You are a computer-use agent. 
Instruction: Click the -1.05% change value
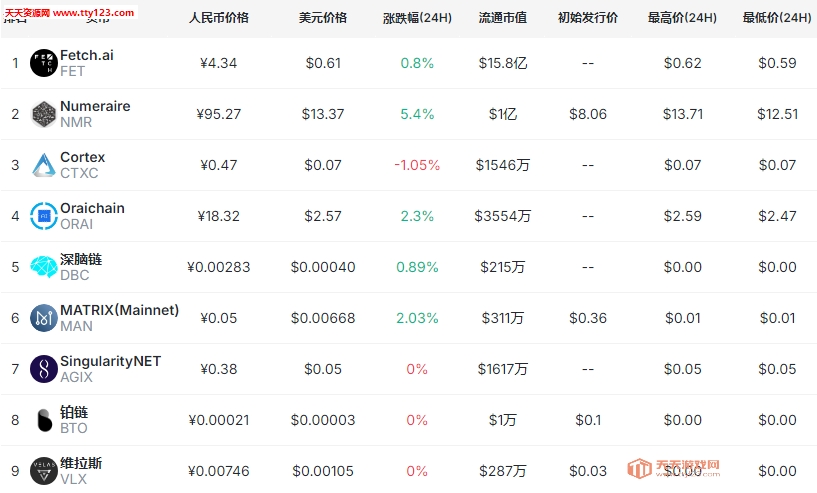click(x=417, y=165)
